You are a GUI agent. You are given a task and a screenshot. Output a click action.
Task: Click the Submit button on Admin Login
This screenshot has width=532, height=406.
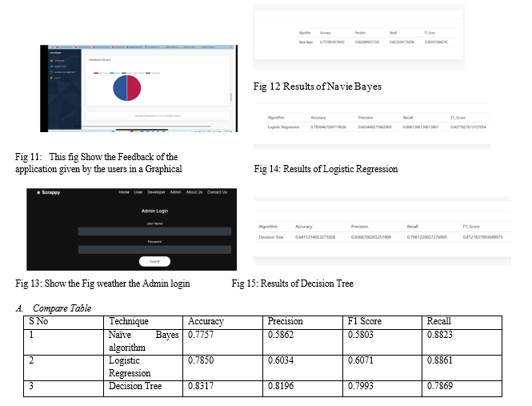154,261
